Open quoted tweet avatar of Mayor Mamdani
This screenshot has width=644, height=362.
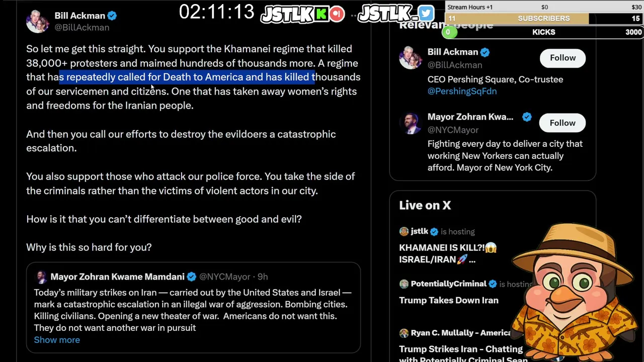point(41,277)
